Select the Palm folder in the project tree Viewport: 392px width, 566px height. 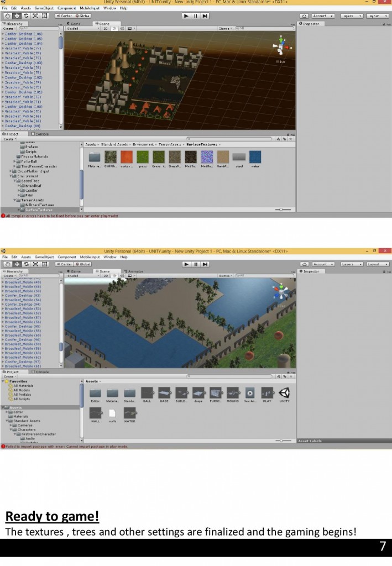tap(29, 195)
